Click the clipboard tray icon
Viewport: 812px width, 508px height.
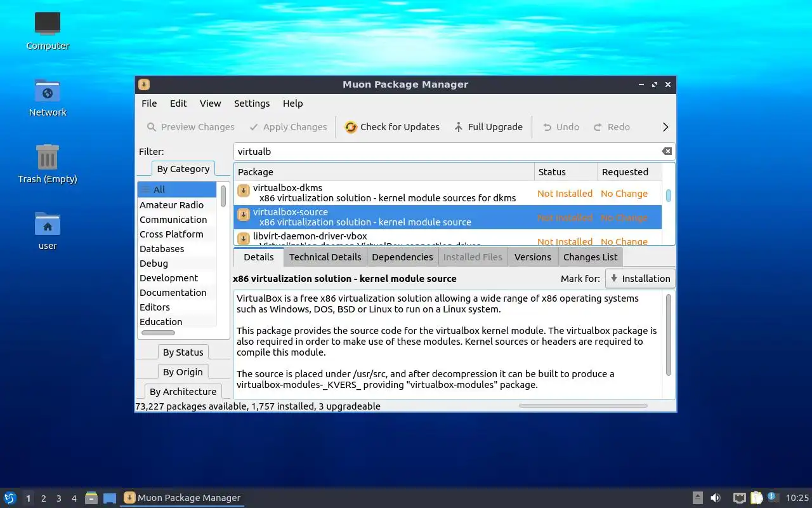click(x=757, y=498)
